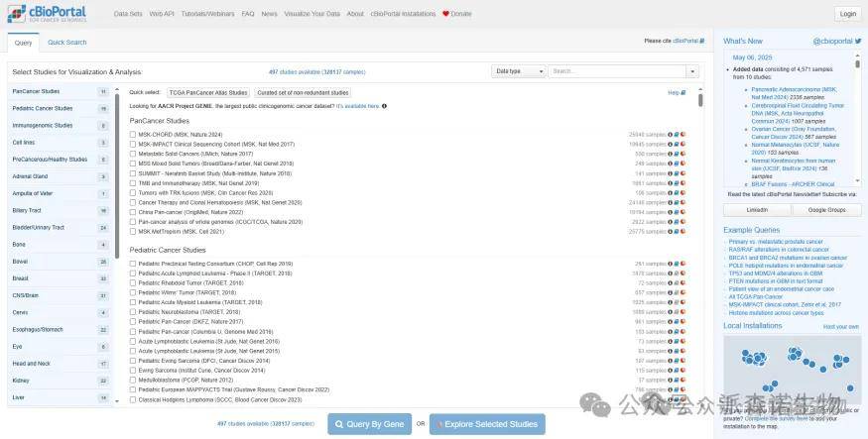Select Pediatric Wilms' Tumor study checkbox
This screenshot has height=439, width=868.
click(x=133, y=292)
